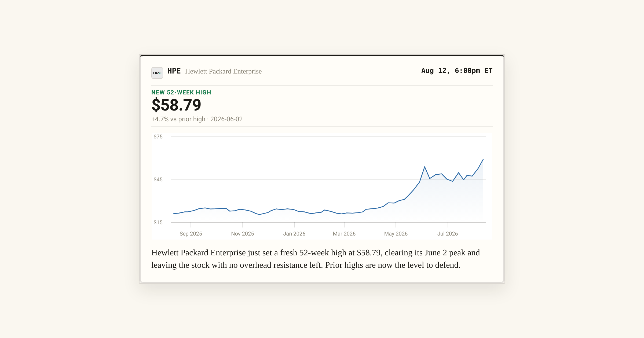Select the Jan 2026 axis tick

[294, 234]
